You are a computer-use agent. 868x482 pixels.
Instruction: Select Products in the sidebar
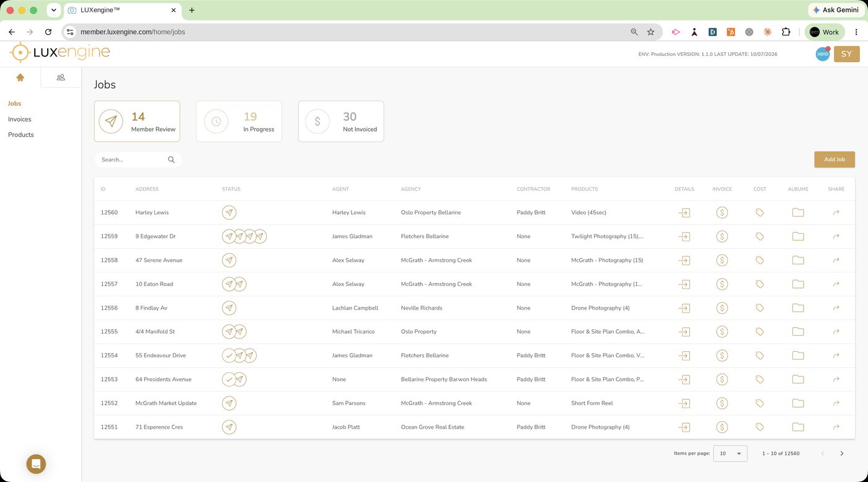click(21, 135)
